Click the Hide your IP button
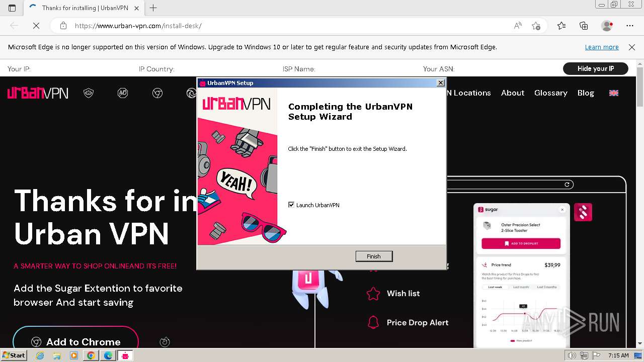 [596, 68]
